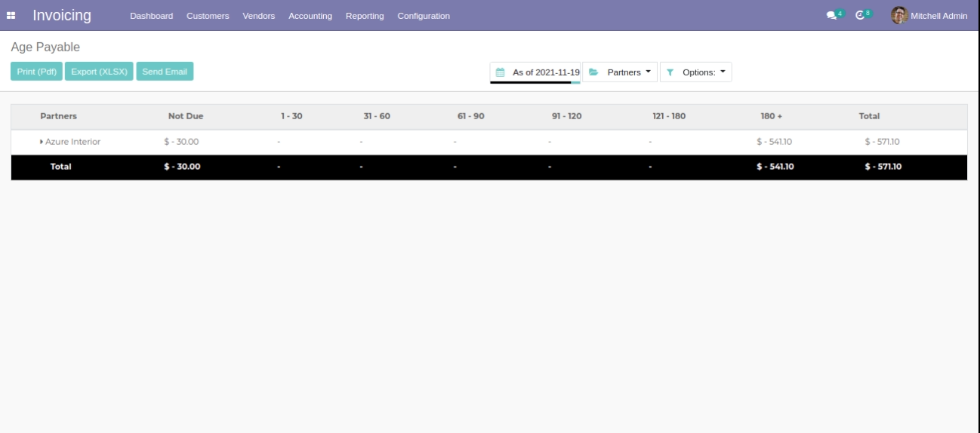Click the calendar icon for date filter
Viewport: 980px width, 433px height.
pyautogui.click(x=500, y=72)
